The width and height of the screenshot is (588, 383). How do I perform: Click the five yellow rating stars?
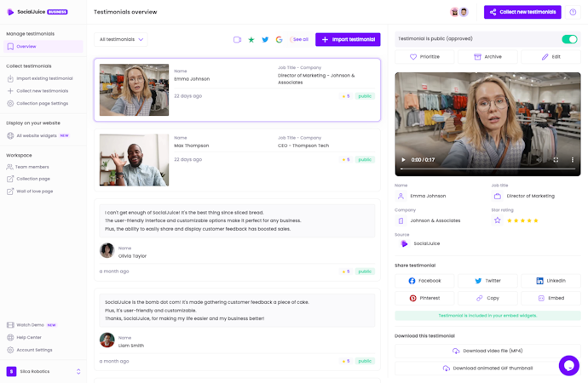tap(522, 220)
